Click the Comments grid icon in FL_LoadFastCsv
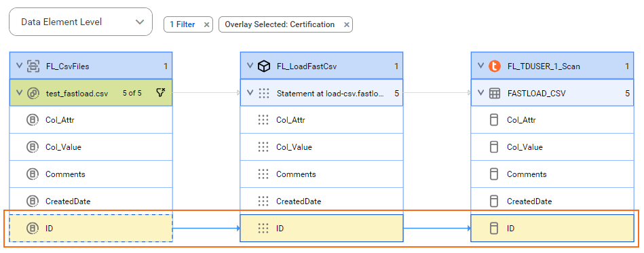This screenshot has height=253, width=644. coord(263,174)
